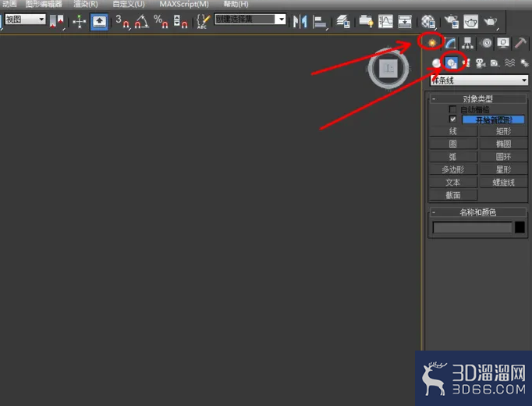Click the Select and Manipulate icon
532x406 pixels.
(x=80, y=21)
